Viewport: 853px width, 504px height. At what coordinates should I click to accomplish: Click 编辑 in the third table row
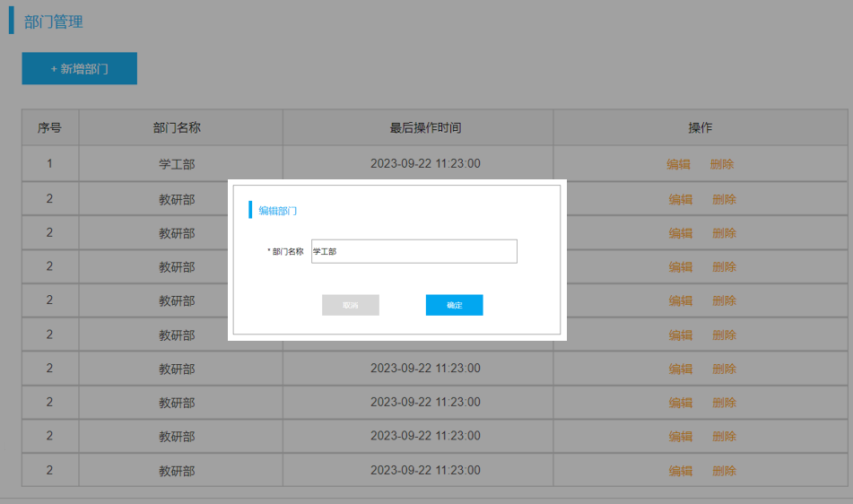click(x=681, y=233)
